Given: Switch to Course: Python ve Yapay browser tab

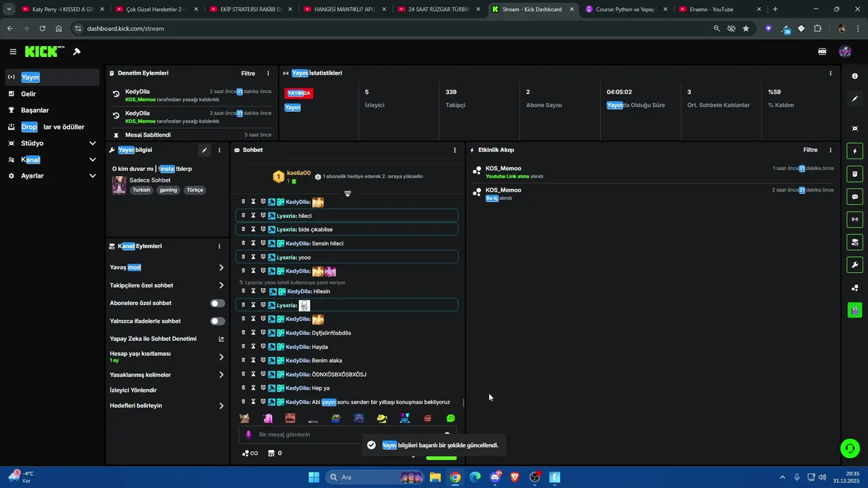Looking at the screenshot, I should (x=625, y=9).
